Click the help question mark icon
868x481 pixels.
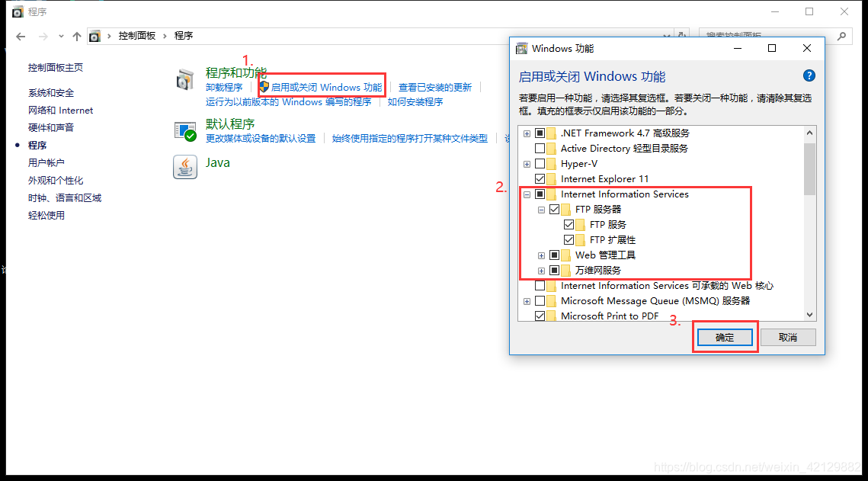[x=809, y=75]
